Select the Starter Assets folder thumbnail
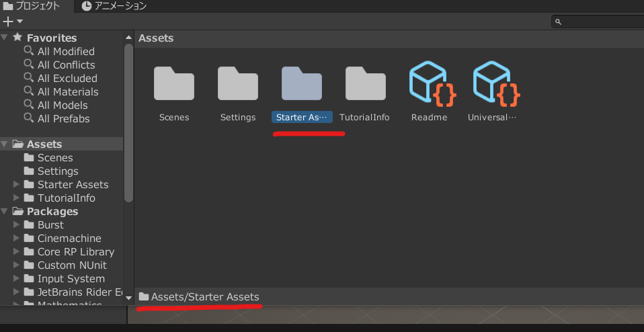 302,83
